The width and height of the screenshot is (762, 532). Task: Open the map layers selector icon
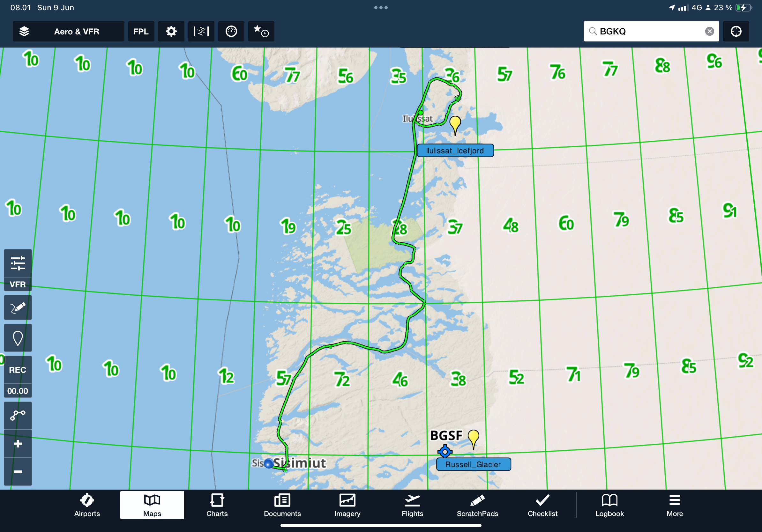(24, 32)
